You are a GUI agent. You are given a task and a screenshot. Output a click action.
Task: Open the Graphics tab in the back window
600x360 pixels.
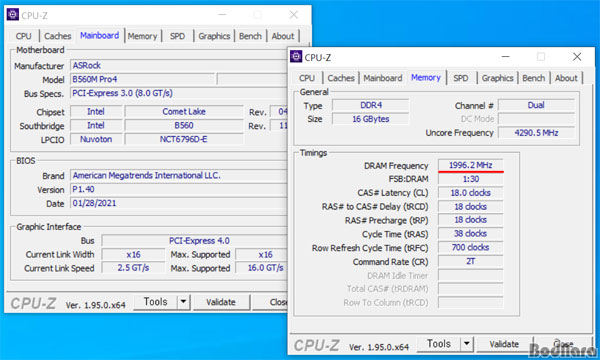click(x=214, y=36)
